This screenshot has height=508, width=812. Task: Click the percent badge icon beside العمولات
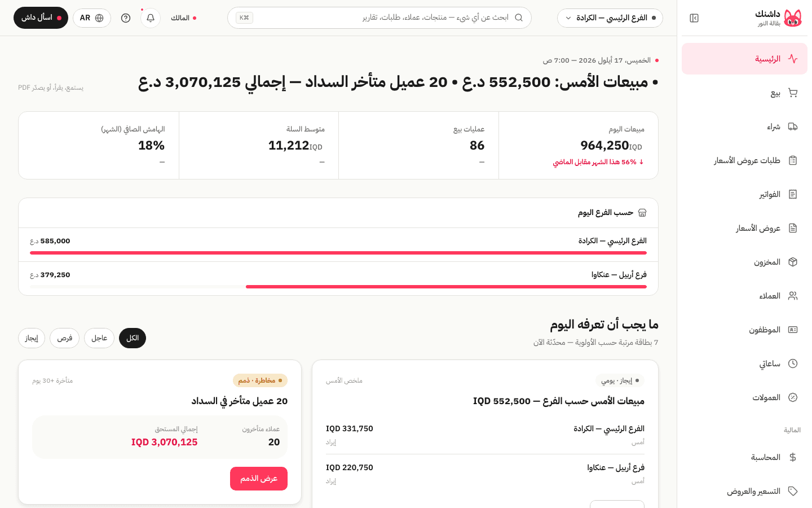tap(793, 397)
